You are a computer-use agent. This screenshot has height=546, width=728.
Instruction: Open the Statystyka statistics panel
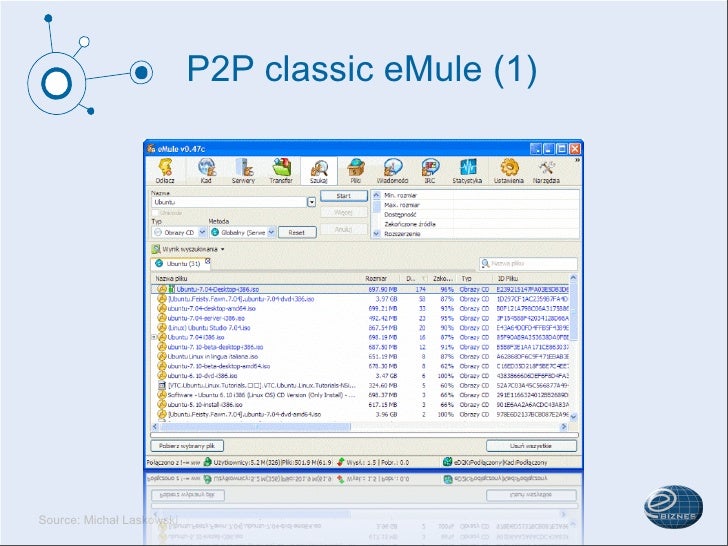pyautogui.click(x=468, y=168)
